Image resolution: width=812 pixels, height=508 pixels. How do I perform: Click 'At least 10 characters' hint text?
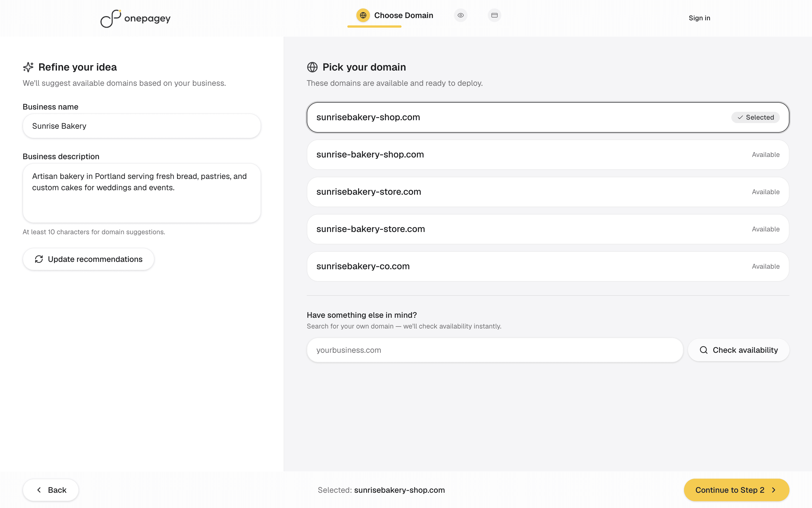point(94,232)
